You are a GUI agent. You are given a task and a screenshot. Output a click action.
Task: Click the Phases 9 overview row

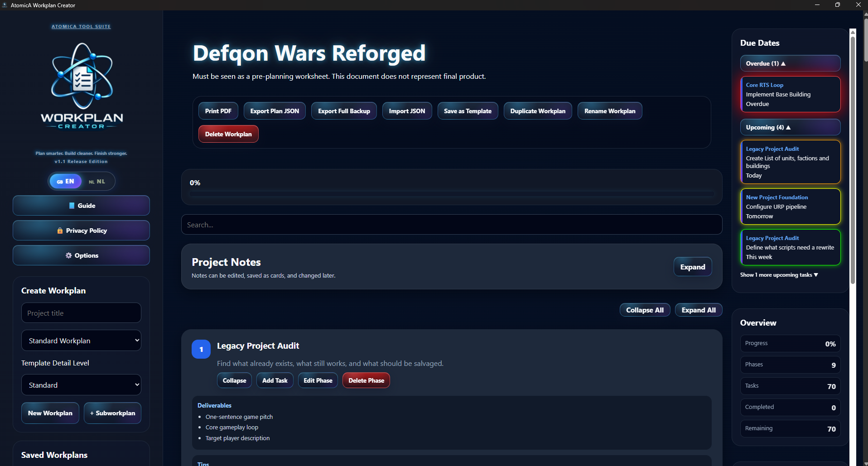click(790, 365)
